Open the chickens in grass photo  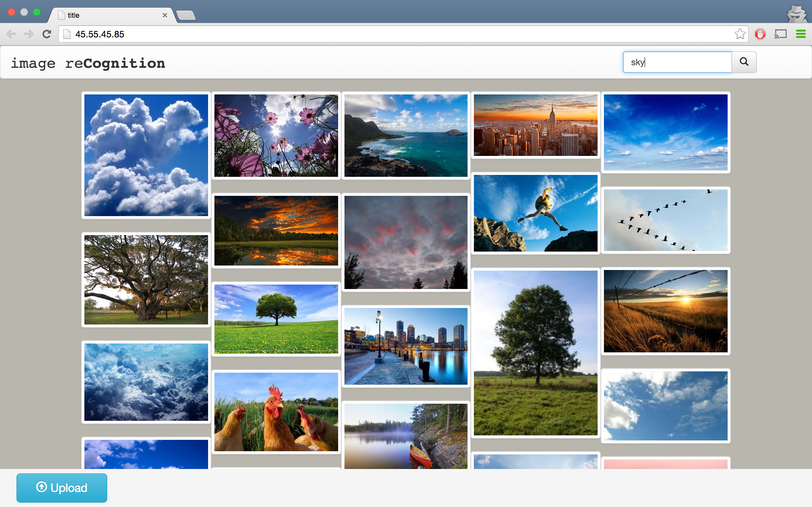(276, 412)
